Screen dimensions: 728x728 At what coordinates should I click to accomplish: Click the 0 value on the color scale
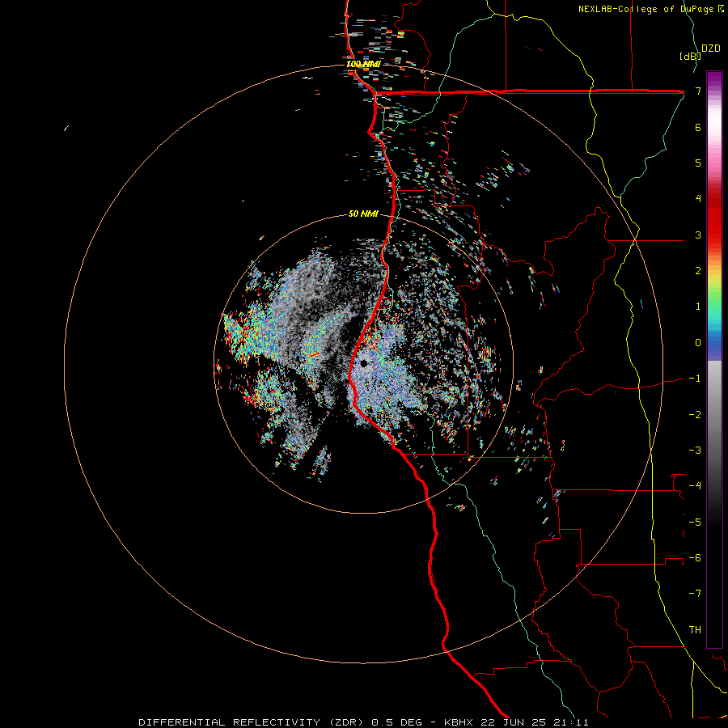click(x=698, y=343)
